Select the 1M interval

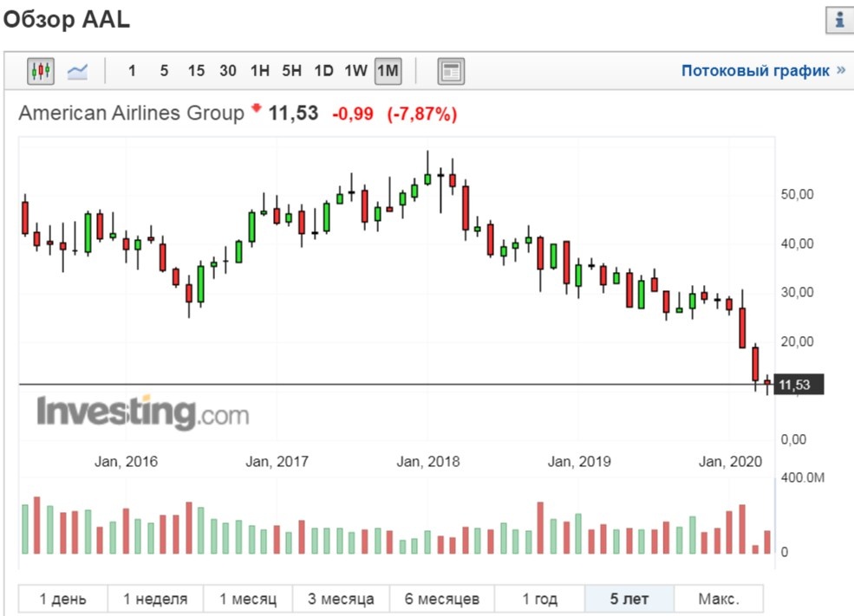coord(388,71)
